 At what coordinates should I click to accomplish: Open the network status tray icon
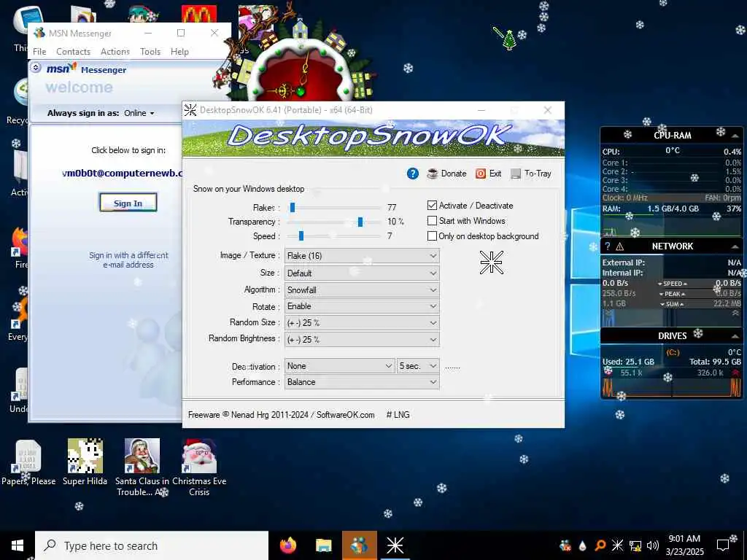(635, 545)
